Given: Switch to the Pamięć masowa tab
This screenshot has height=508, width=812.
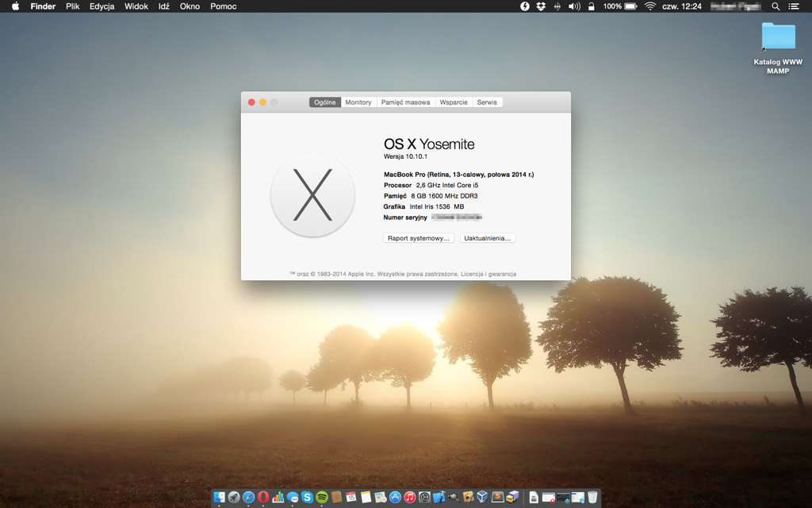Looking at the screenshot, I should point(405,102).
